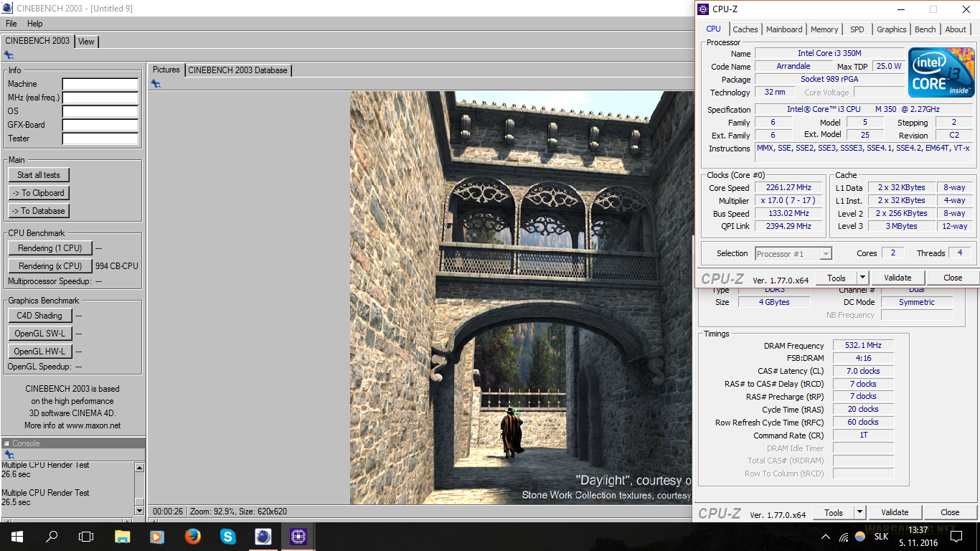Switch to the View tab in CINEBENCH
Screen dimensions: 980x551
point(86,42)
